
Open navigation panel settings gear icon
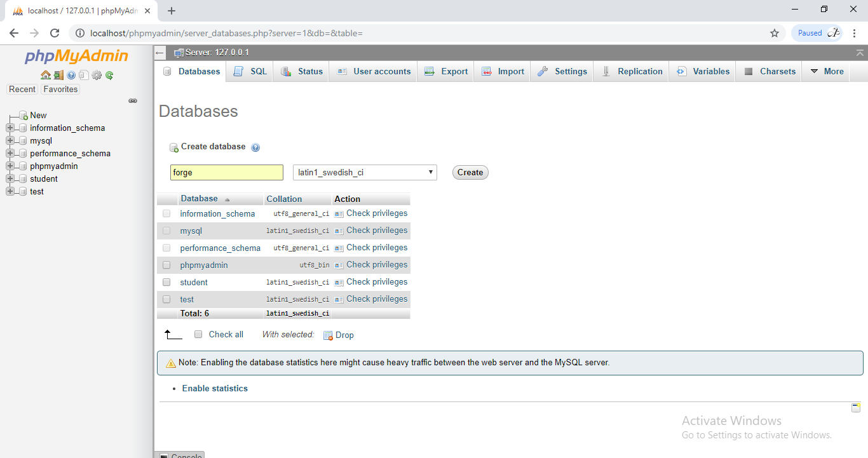pos(97,75)
